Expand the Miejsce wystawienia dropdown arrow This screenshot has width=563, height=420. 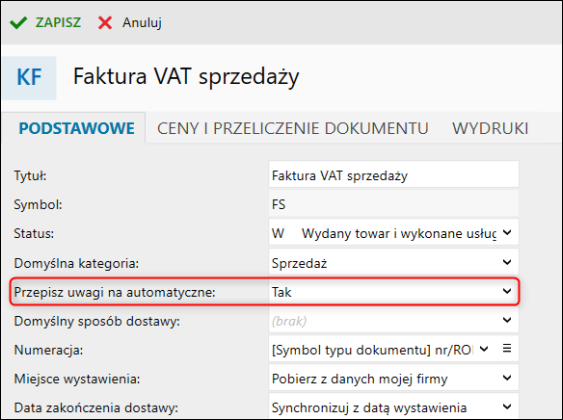tap(507, 378)
